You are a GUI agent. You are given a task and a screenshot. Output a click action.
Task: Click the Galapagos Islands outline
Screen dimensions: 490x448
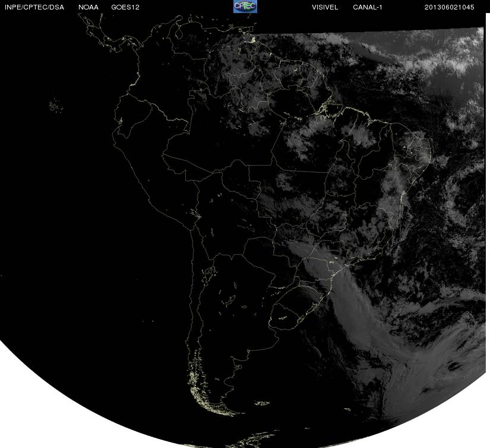click(x=56, y=106)
